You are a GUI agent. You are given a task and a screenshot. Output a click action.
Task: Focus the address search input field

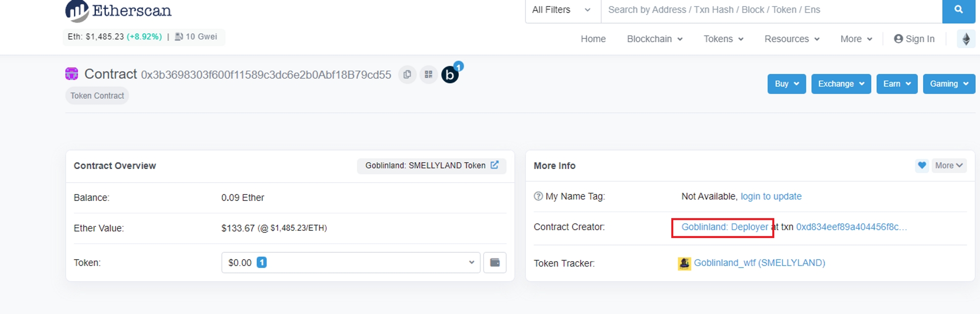point(771,10)
